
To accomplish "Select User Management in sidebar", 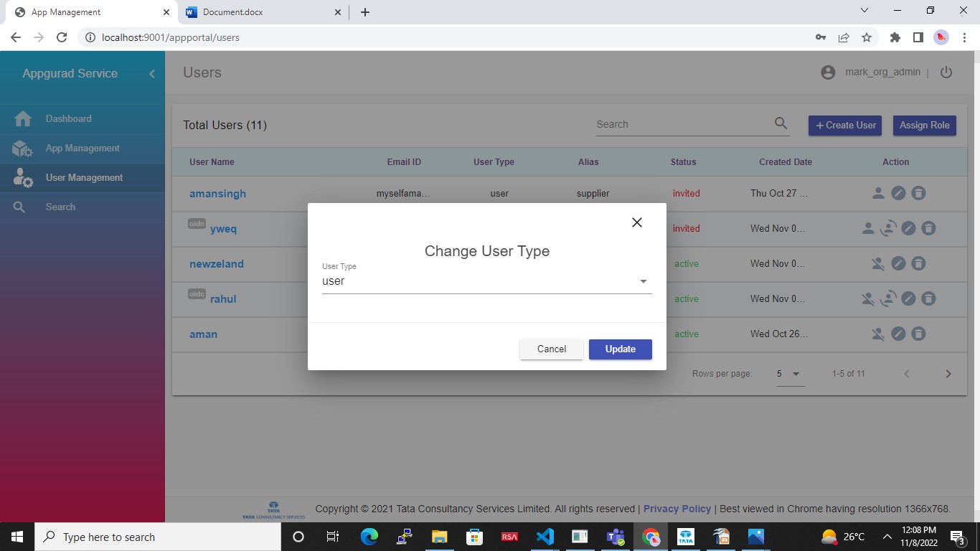I will [83, 177].
